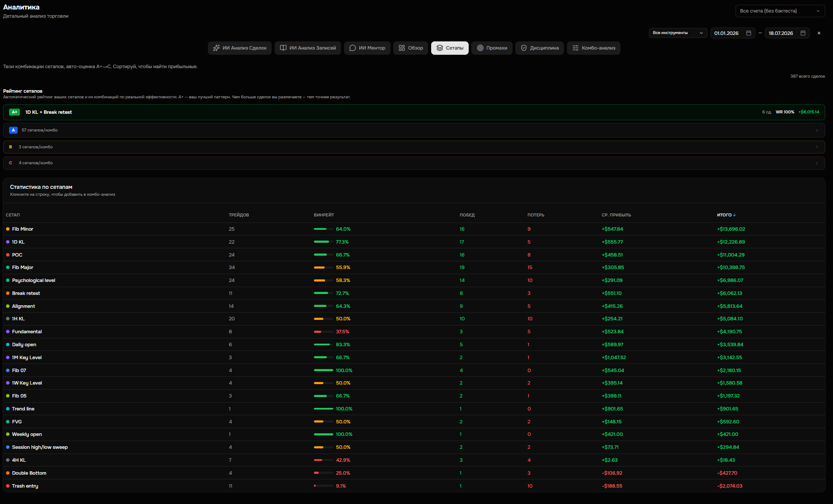Select the Fib Minor setup row

(x=414, y=229)
